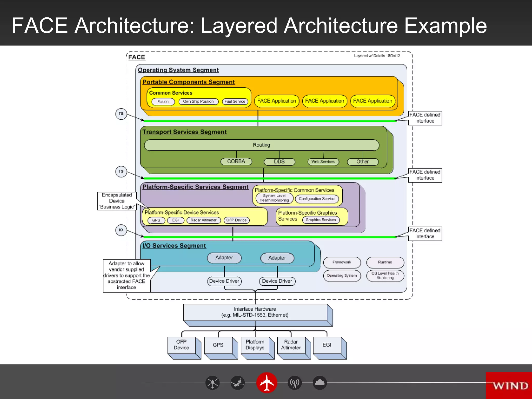The image size is (532, 399).
Task: Select the Routing bar
Action: click(x=261, y=145)
